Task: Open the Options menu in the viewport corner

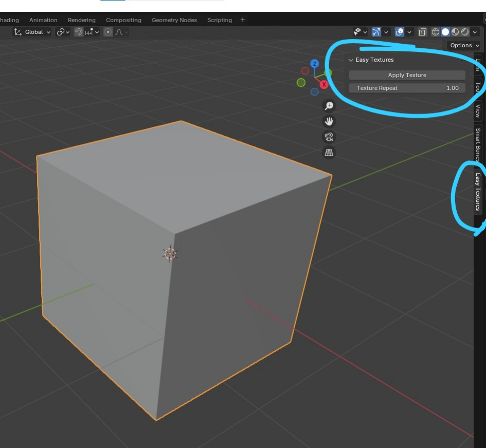Action: 462,45
